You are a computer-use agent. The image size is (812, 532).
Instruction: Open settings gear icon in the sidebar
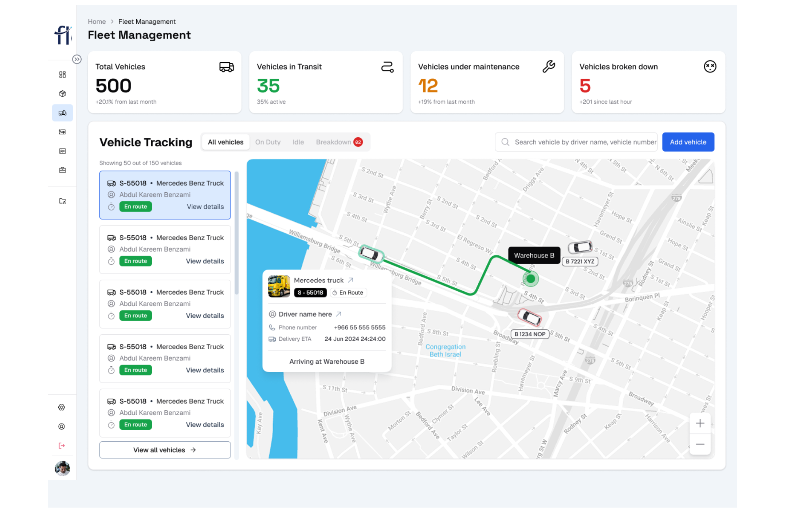click(x=62, y=407)
